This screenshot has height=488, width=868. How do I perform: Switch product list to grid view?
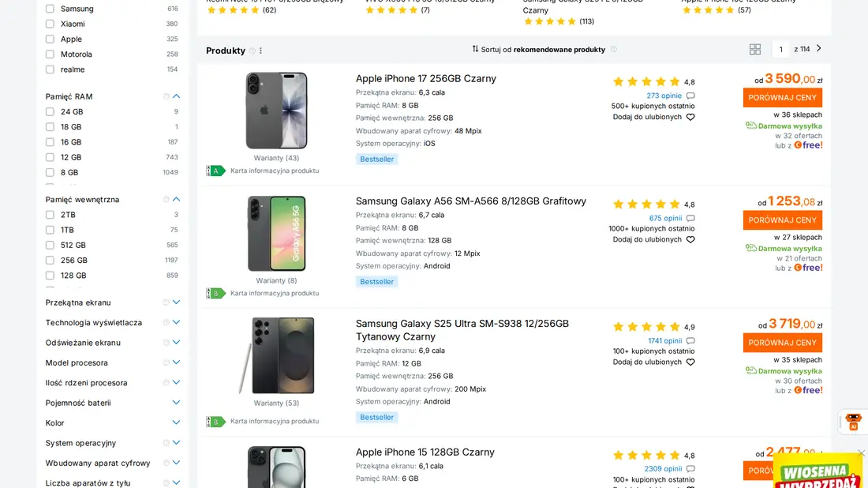pyautogui.click(x=754, y=49)
